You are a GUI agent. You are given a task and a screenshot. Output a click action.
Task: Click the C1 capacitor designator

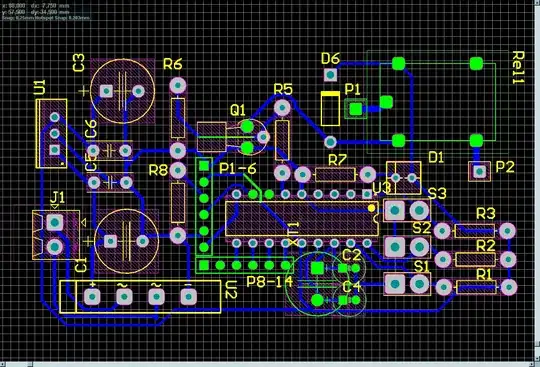pos(81,264)
